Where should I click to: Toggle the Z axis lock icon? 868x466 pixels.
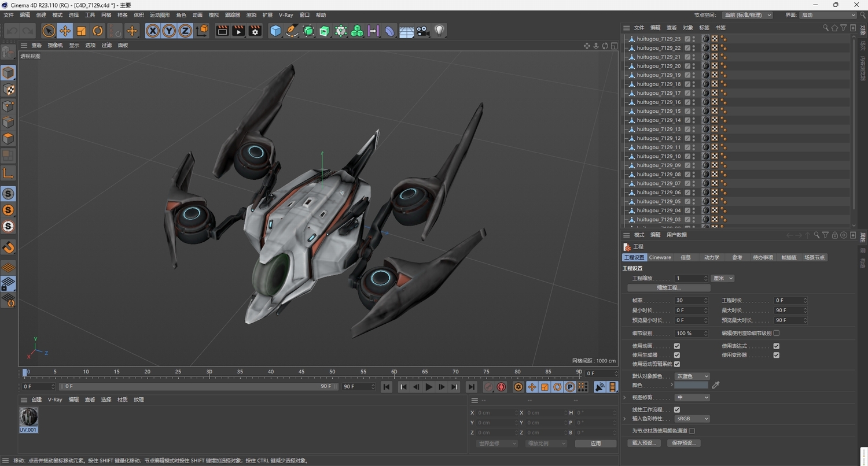185,31
